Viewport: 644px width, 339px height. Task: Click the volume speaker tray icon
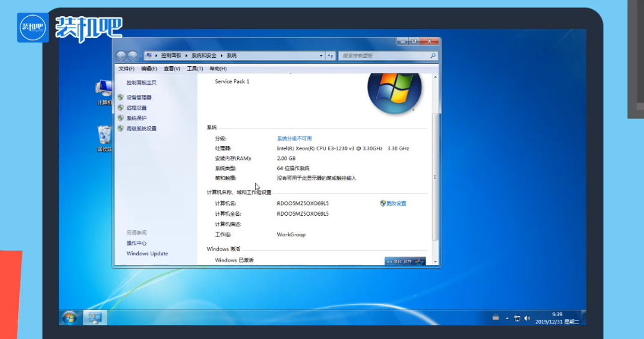pos(527,318)
